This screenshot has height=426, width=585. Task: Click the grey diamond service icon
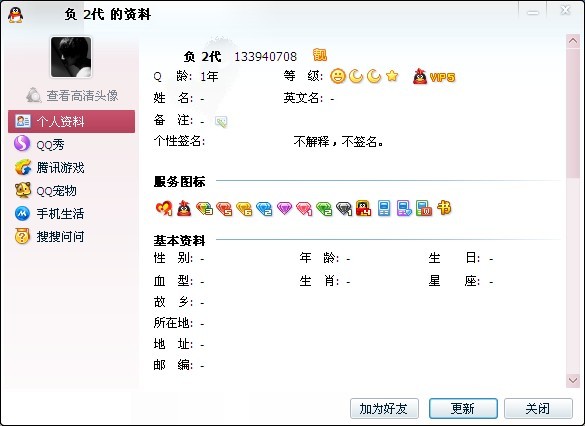(344, 209)
